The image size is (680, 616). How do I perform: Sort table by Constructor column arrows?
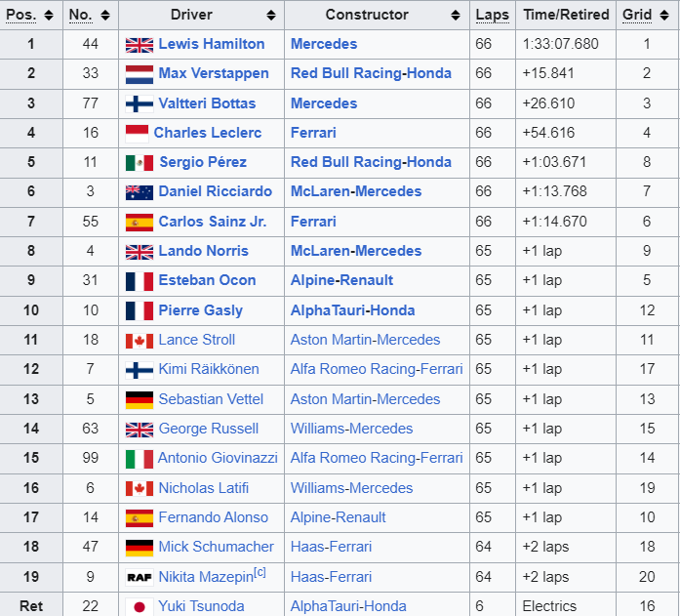(456, 16)
